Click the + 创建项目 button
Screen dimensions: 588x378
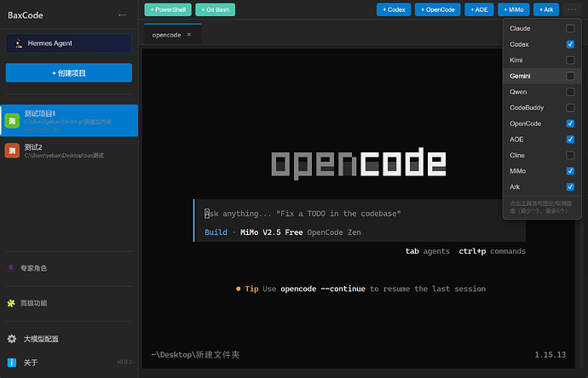tap(69, 72)
